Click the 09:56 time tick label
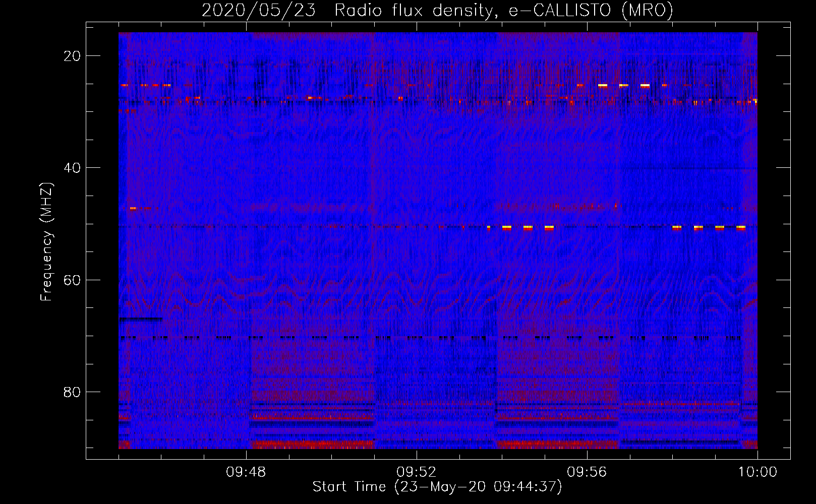The width and height of the screenshot is (816, 504). tap(587, 472)
